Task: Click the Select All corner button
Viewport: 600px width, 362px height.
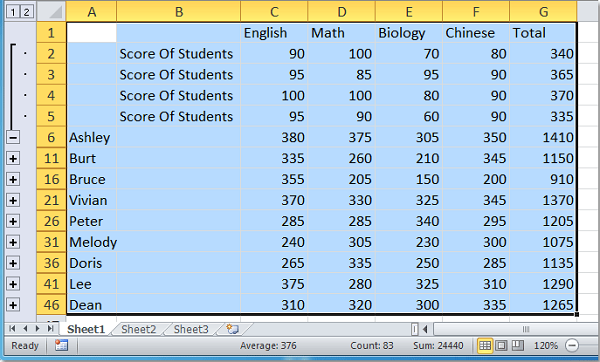Action: 51,11
